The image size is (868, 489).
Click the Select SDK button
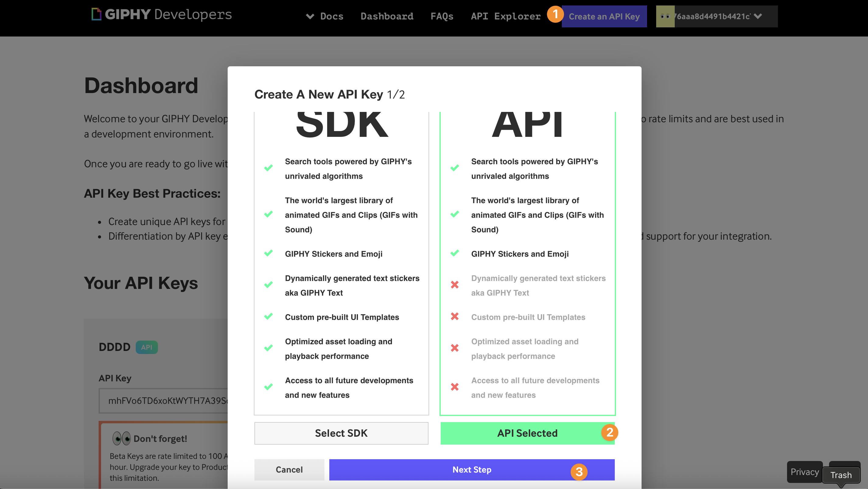pos(341,433)
